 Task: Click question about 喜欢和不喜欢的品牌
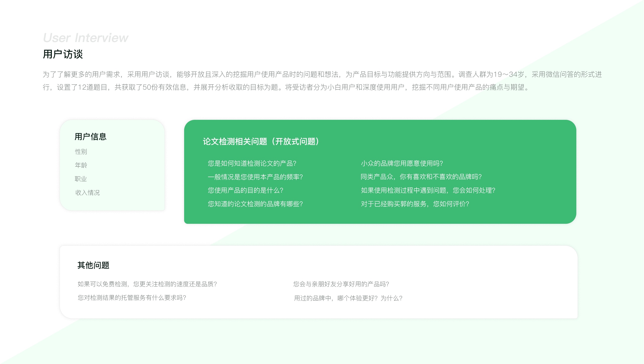(421, 177)
